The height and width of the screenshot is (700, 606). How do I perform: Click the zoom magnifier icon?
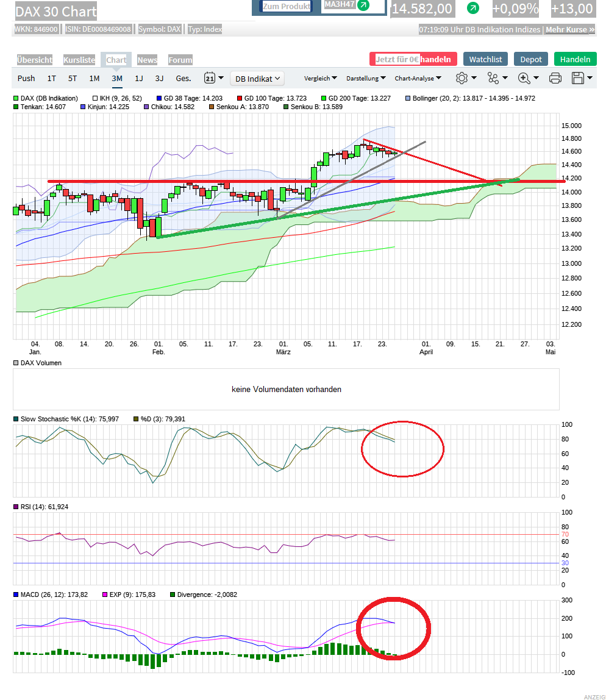pos(524,78)
